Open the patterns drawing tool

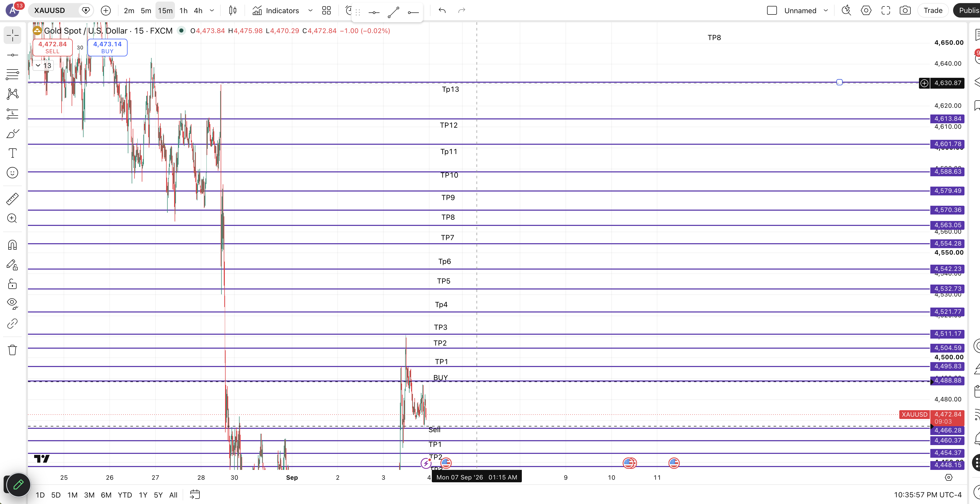click(12, 94)
